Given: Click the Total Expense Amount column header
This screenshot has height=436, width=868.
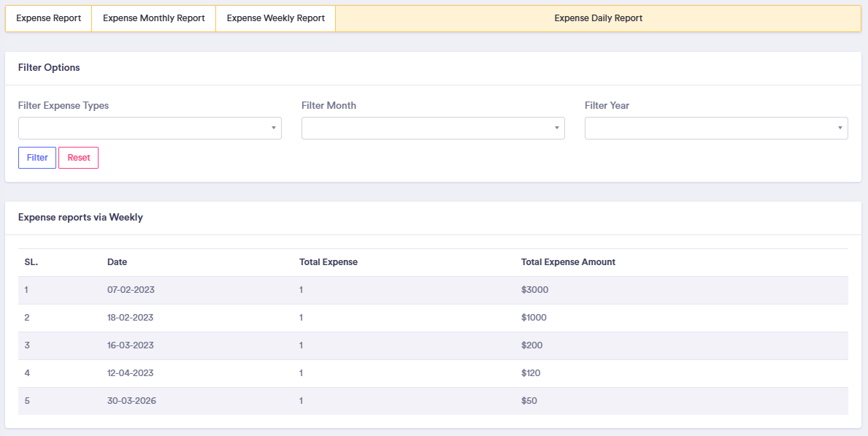Looking at the screenshot, I should click(568, 262).
